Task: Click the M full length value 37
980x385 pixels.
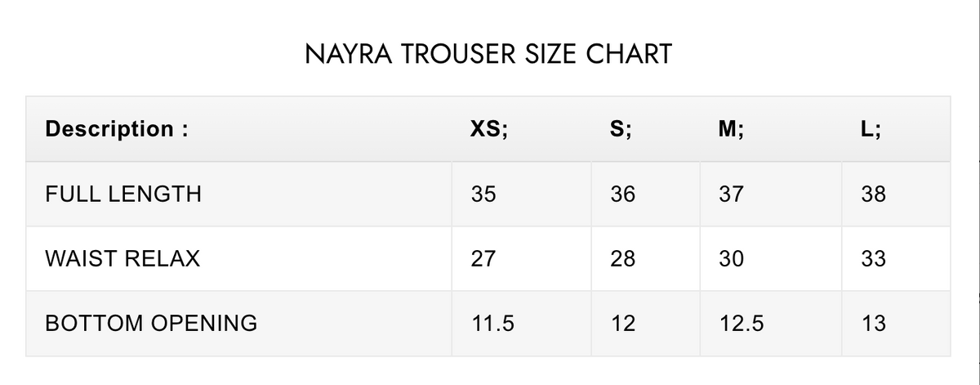Action: click(x=731, y=195)
